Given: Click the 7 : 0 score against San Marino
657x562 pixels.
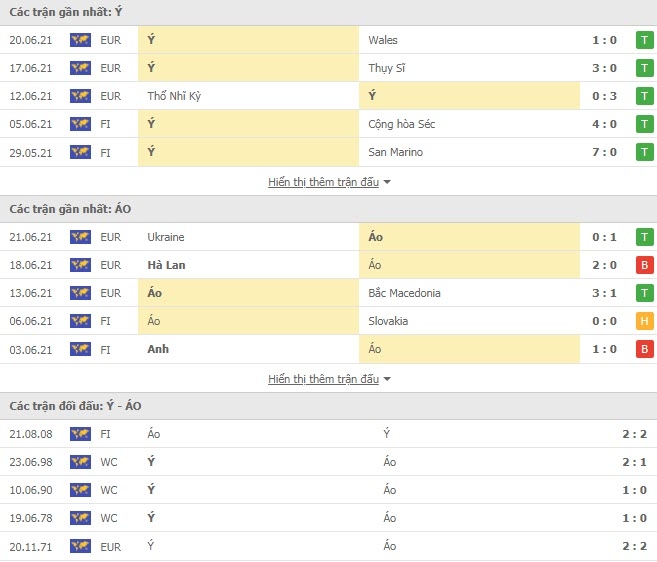Looking at the screenshot, I should coord(604,153).
